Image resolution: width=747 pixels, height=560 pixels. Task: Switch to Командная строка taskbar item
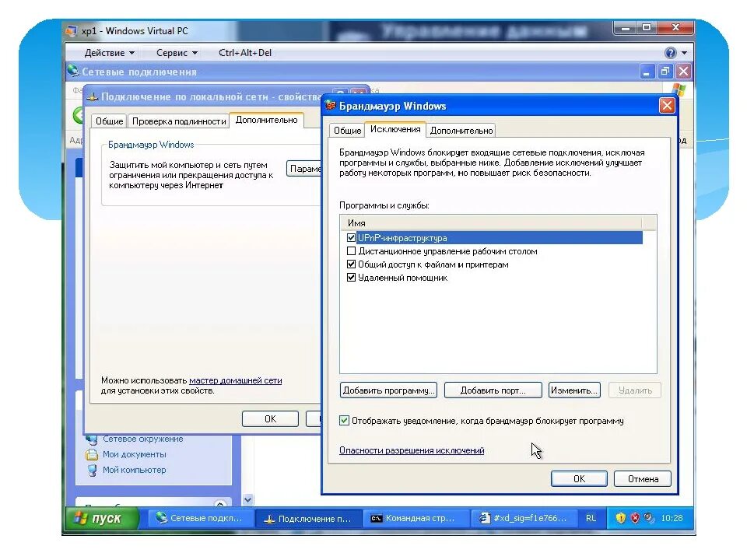pos(416,518)
